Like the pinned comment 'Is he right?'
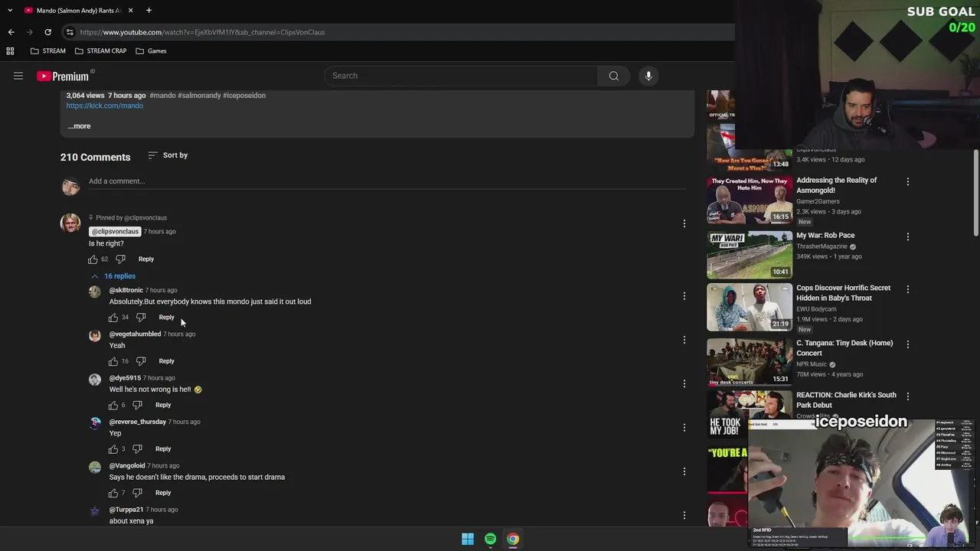Screen dimensions: 980x551 tap(93, 259)
